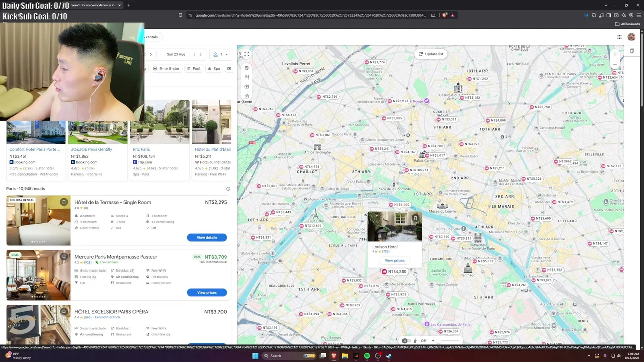This screenshot has width=644, height=362.
Task: Open the taskbar clock and date
Action: 631,356
